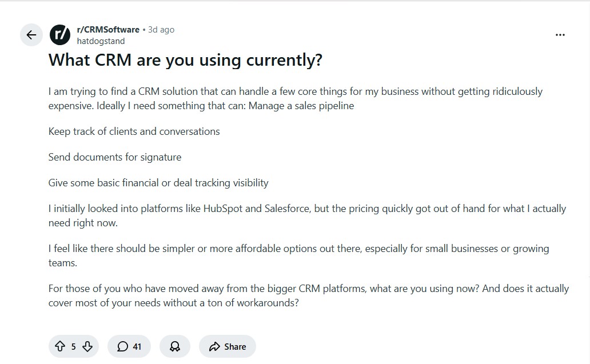Viewport: 590px width, 364px height.
Task: Go back using the left arrow button
Action: pyautogui.click(x=31, y=35)
